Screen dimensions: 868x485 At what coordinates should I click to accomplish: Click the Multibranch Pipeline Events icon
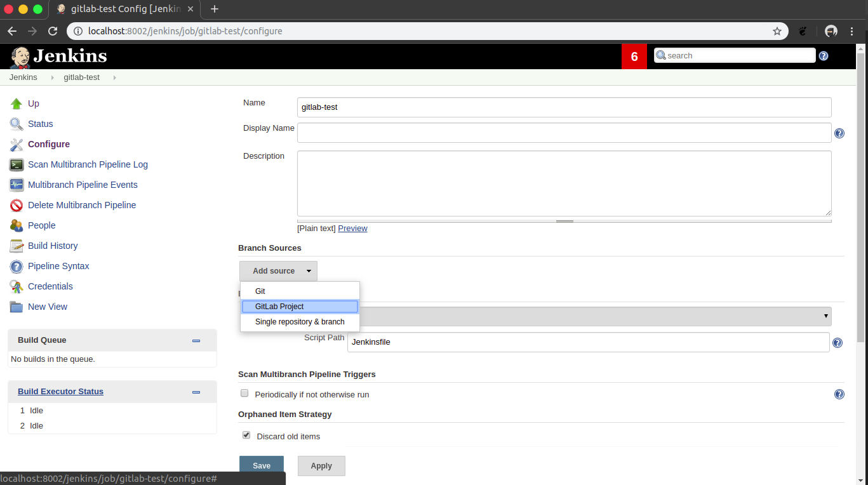[x=17, y=185]
